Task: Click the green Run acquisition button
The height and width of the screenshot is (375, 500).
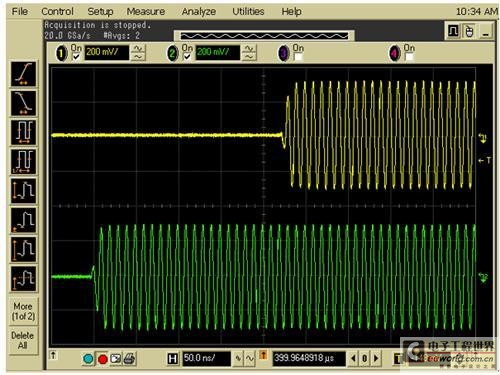Action: tap(88, 359)
